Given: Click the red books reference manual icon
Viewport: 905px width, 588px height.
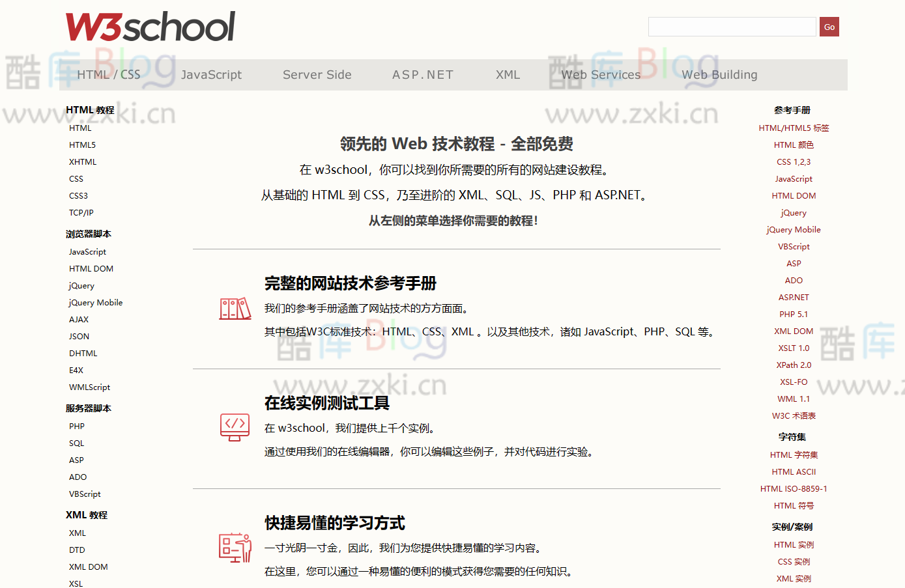Looking at the screenshot, I should [x=235, y=307].
